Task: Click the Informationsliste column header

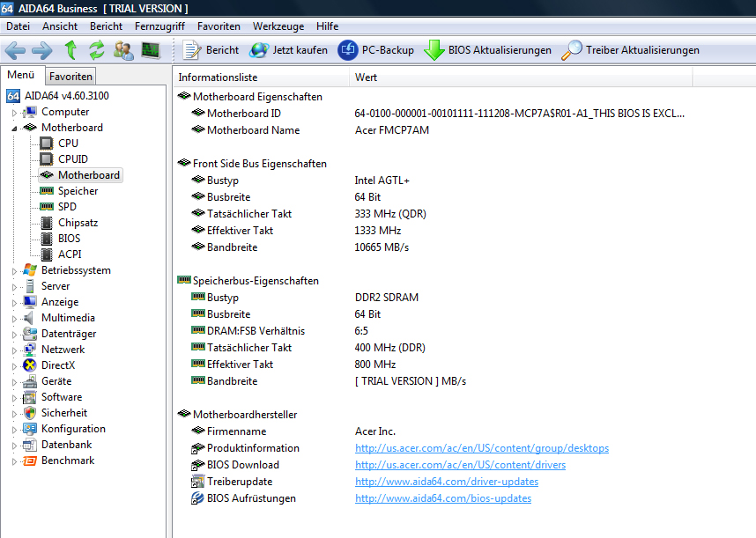Action: [261, 77]
